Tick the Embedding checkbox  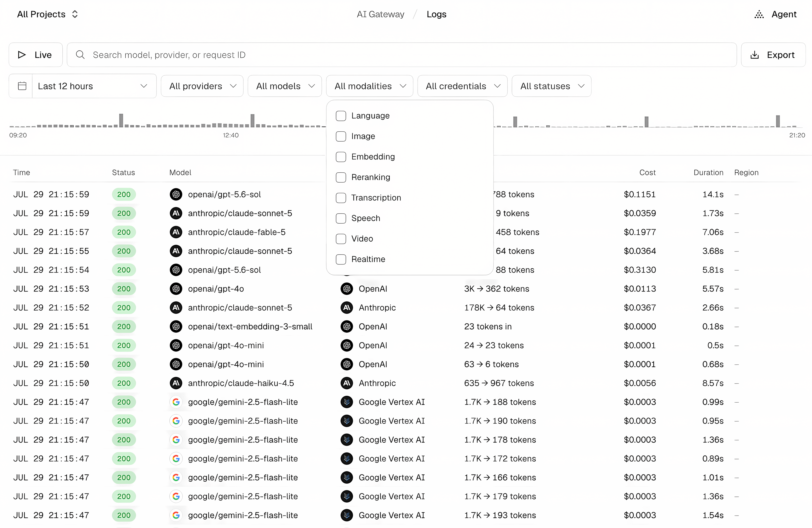pyautogui.click(x=341, y=157)
